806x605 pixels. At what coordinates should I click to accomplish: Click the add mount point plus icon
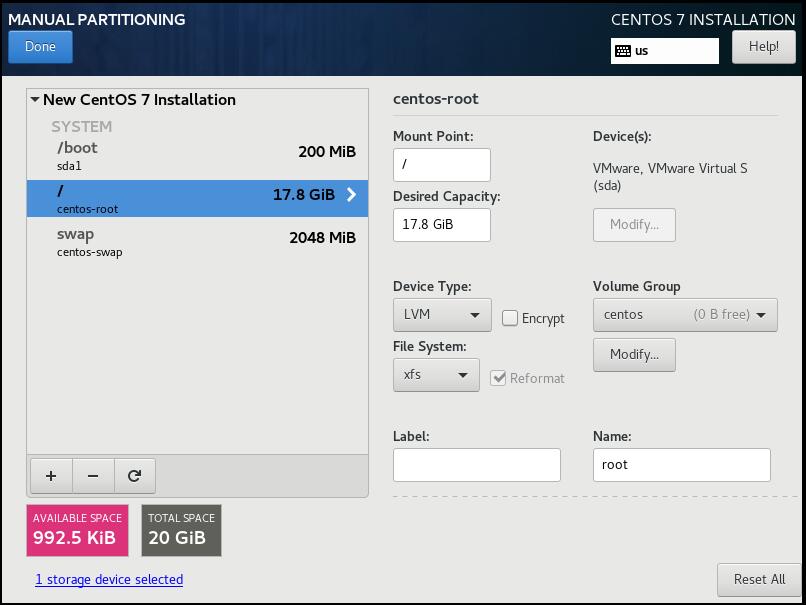click(51, 476)
